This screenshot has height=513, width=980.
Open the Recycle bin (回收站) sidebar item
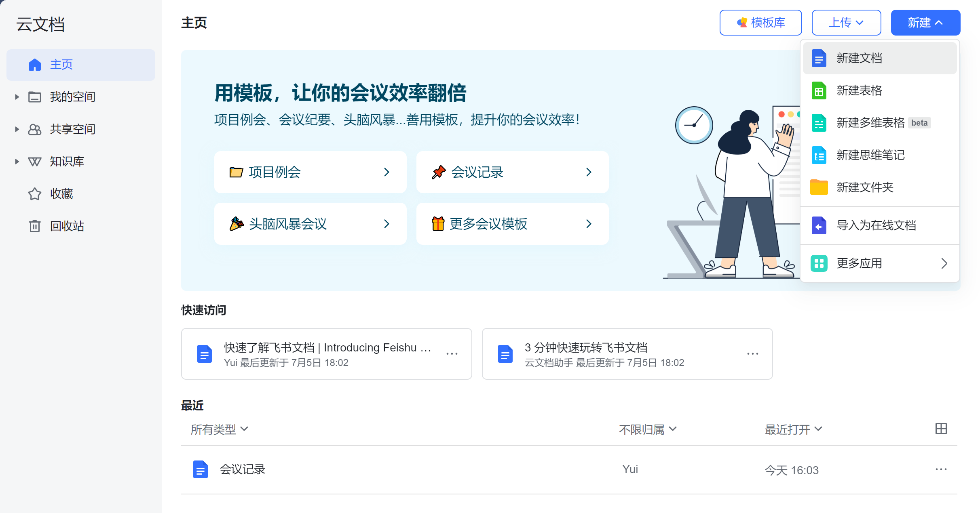click(x=67, y=226)
